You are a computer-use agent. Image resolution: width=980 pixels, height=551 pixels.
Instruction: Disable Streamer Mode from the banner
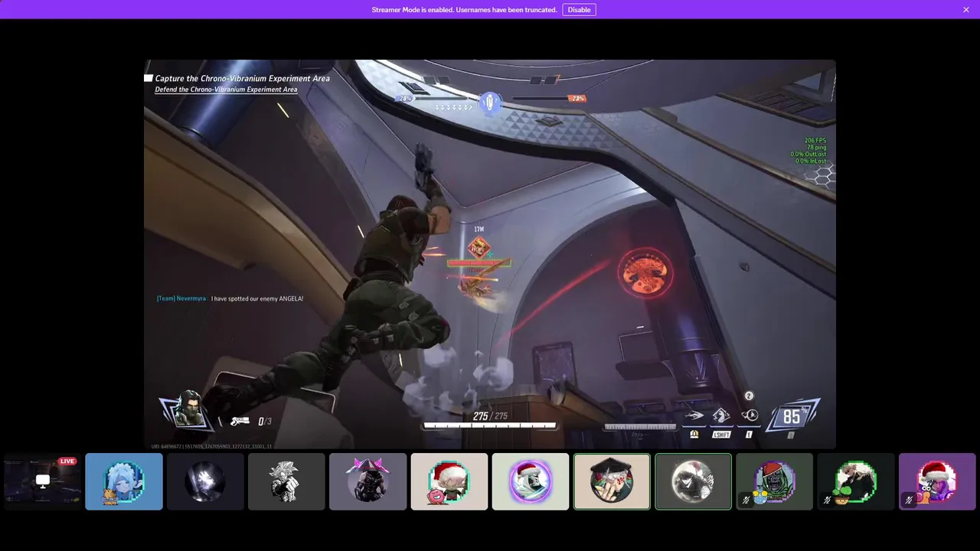579,10
